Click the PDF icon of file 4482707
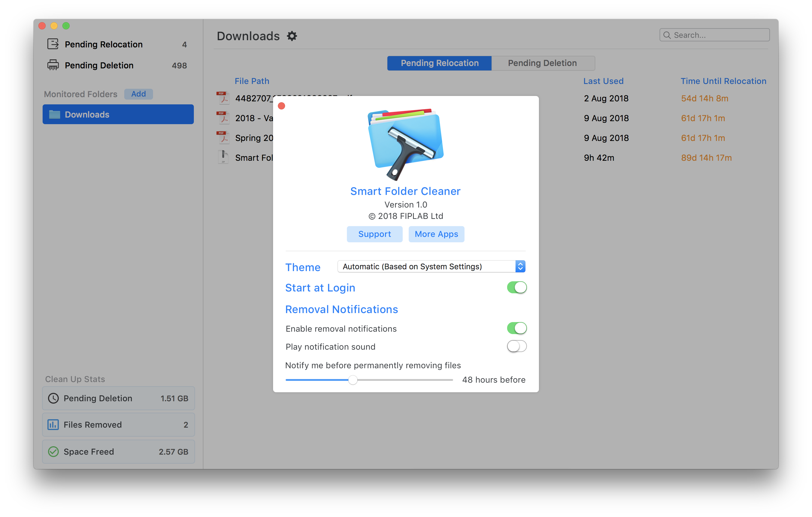 point(223,98)
